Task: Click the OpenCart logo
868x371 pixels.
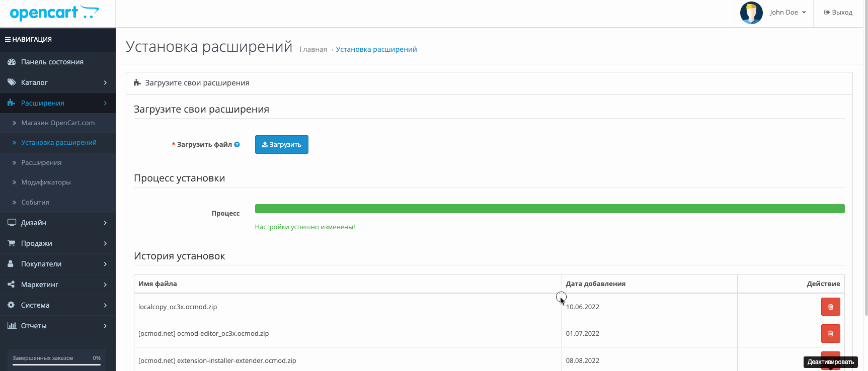Action: tap(54, 13)
